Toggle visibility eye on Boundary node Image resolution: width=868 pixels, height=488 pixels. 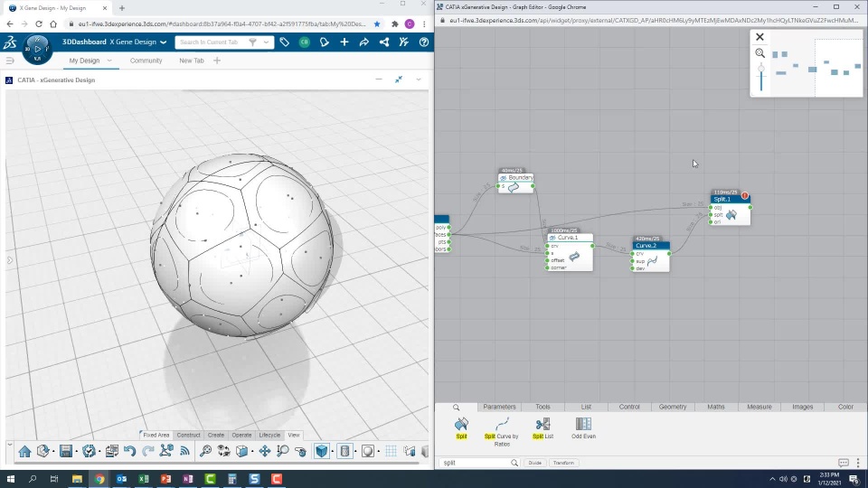click(504, 178)
